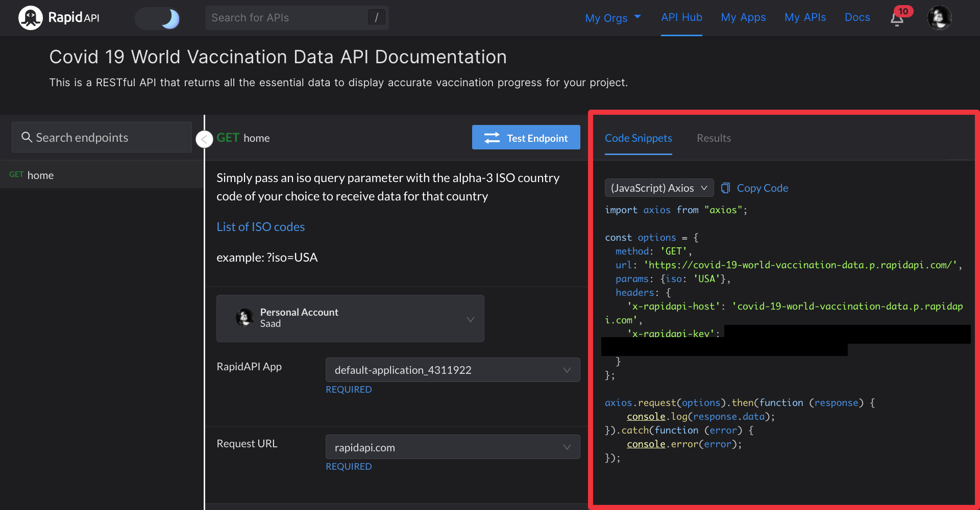
Task: Click the Copy Code button
Action: (x=754, y=188)
